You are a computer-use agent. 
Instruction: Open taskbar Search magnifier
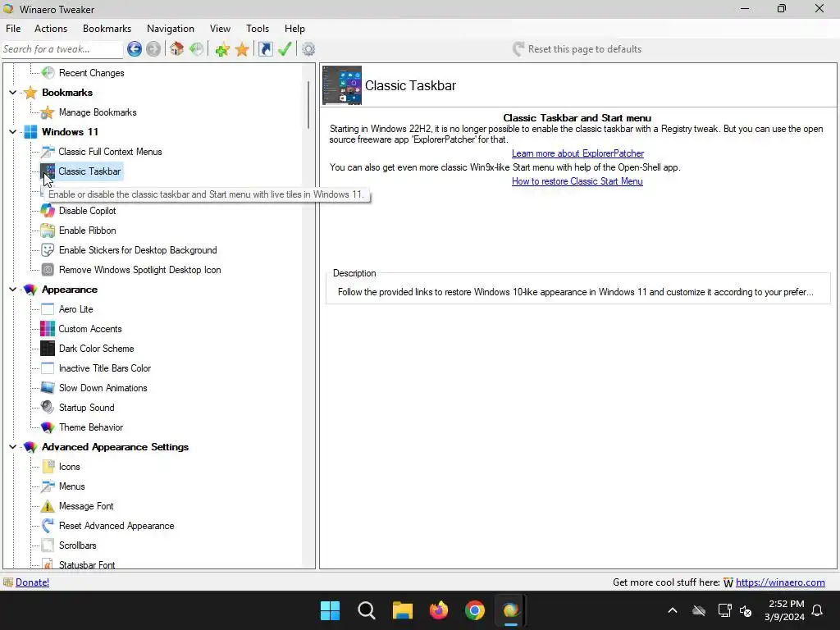coord(367,610)
